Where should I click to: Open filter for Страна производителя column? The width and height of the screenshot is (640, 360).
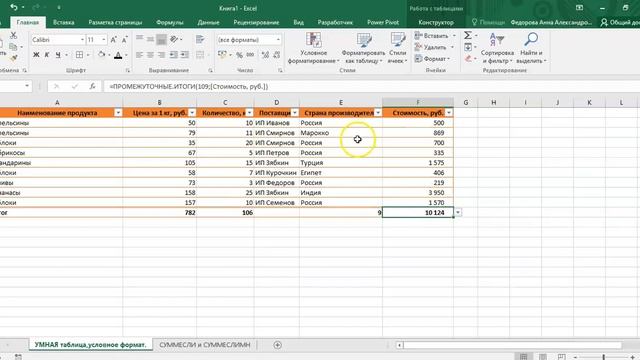pyautogui.click(x=378, y=113)
